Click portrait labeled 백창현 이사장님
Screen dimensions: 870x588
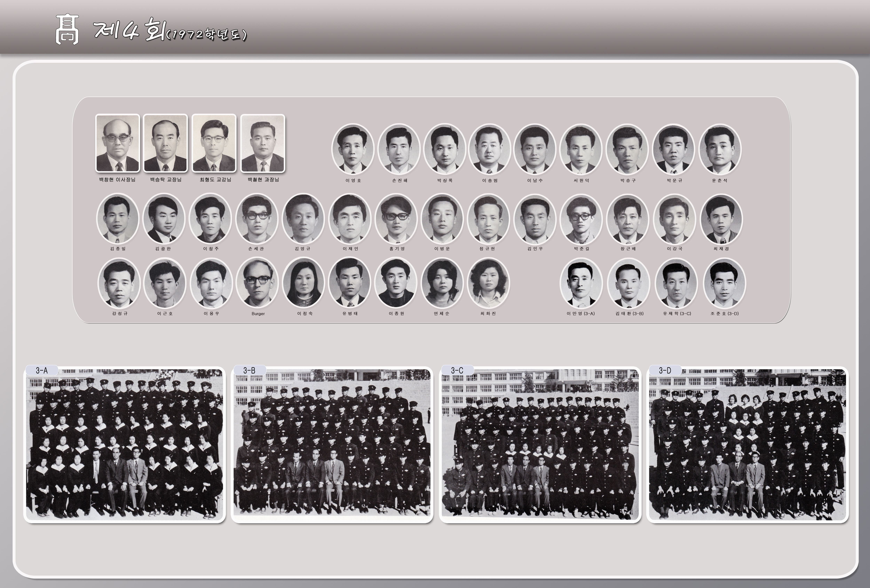click(118, 143)
